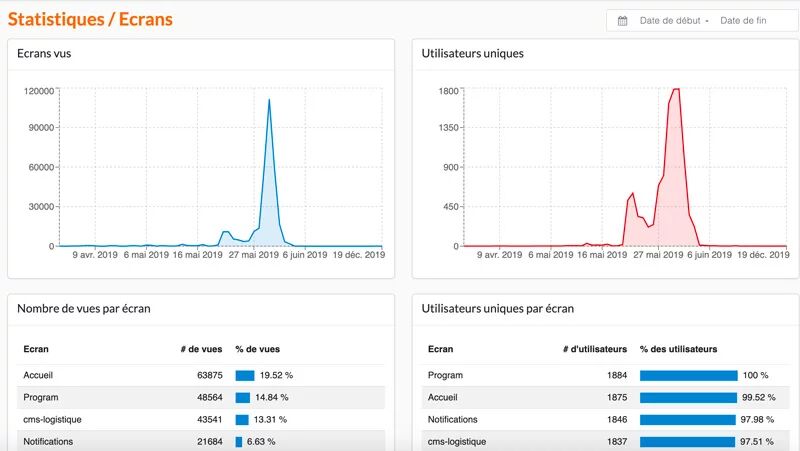Click the Date de fin end date field
Screen dimensions: 800x451
pos(742,21)
